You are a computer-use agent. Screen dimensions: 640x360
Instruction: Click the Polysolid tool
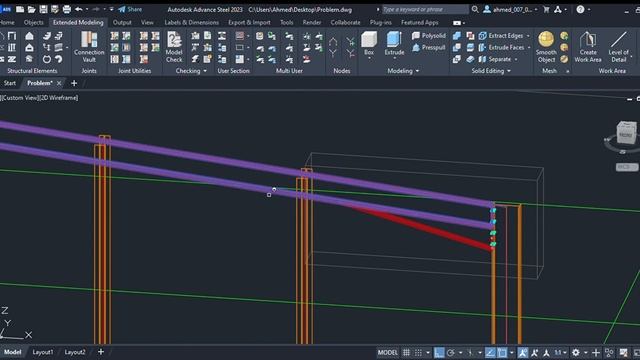point(429,36)
